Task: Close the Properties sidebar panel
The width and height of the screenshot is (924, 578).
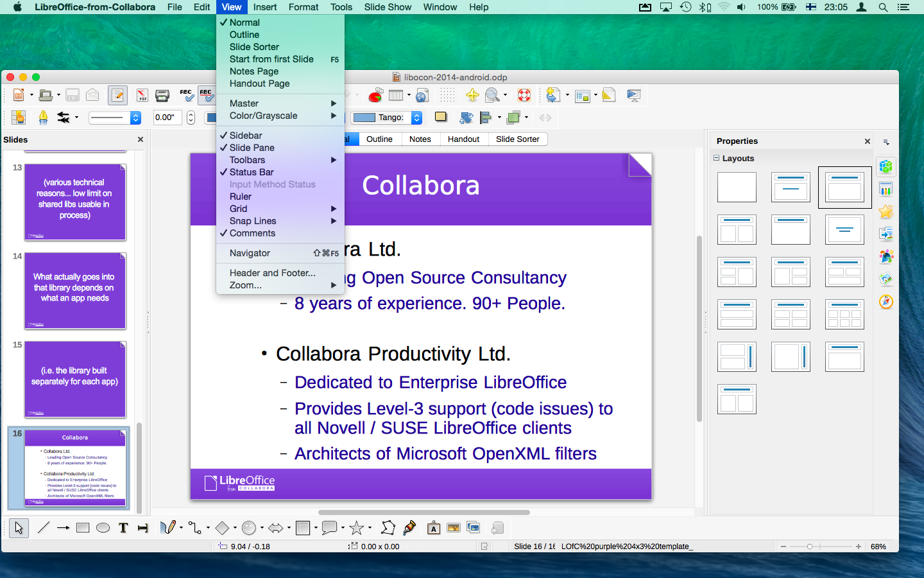Action: point(868,141)
